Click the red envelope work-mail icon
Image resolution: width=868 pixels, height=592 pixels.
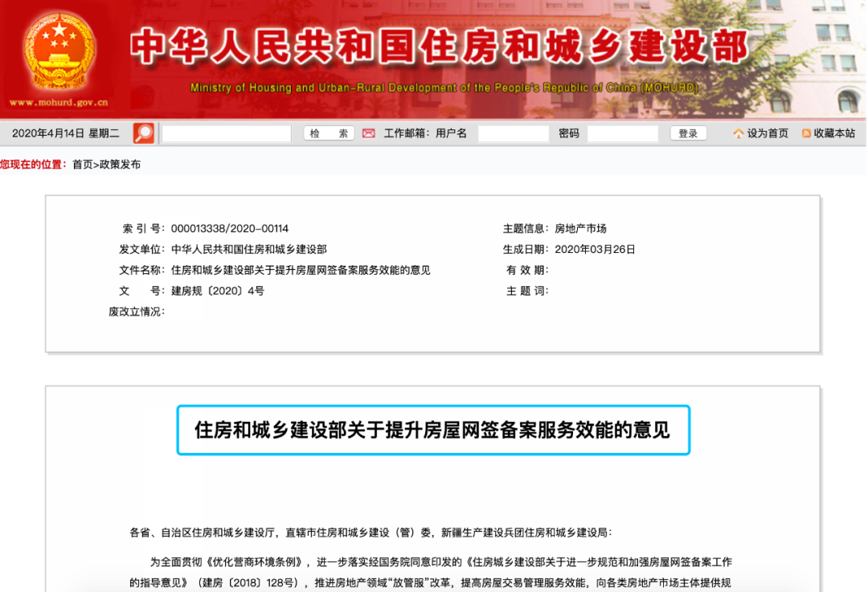pyautogui.click(x=368, y=133)
